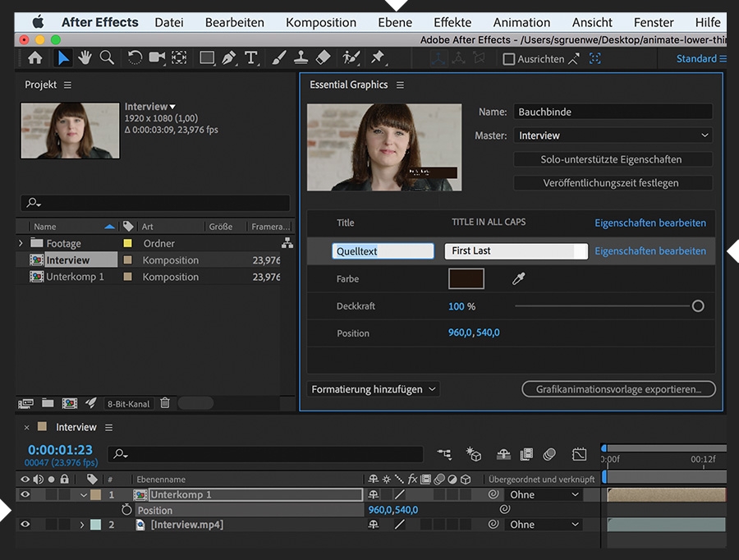
Task: Open the Komposition menu
Action: tap(321, 22)
